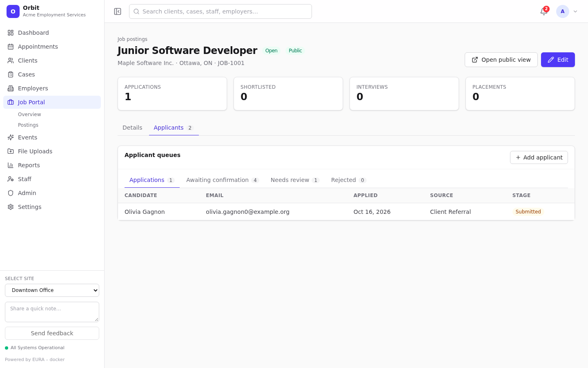
Task: Click the Employers building icon
Action: [x=11, y=88]
